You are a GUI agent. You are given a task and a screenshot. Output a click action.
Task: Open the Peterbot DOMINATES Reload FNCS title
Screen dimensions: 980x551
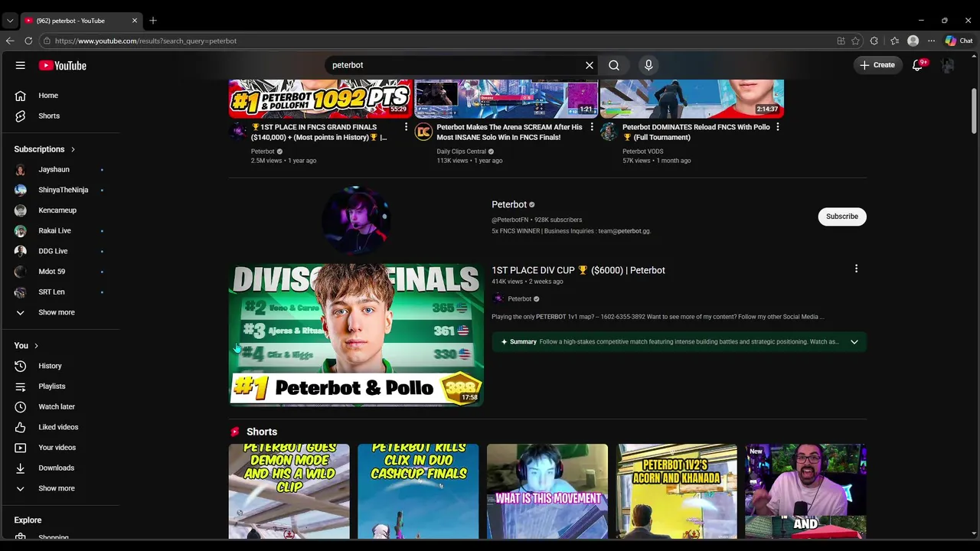696,132
